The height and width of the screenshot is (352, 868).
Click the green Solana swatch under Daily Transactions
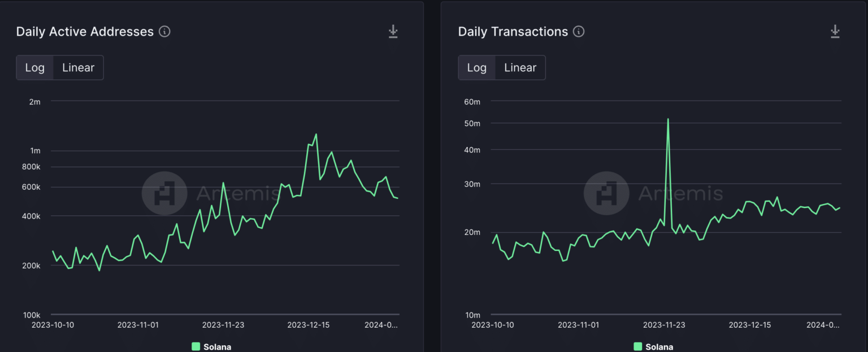click(638, 347)
